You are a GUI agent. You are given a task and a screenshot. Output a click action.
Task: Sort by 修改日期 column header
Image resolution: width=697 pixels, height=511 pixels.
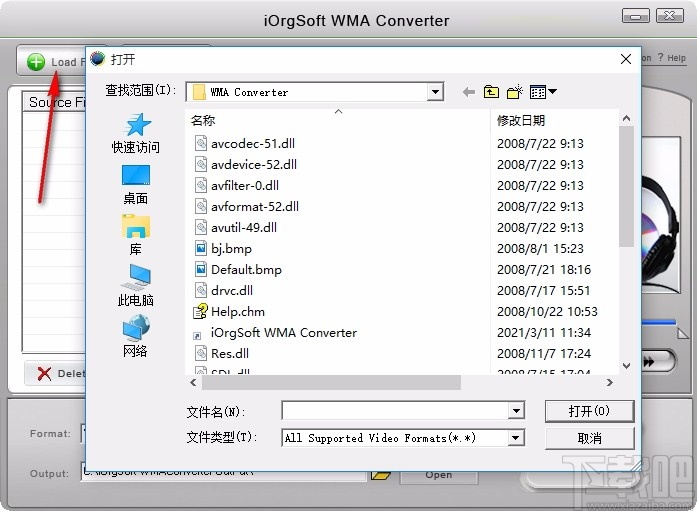tap(521, 120)
